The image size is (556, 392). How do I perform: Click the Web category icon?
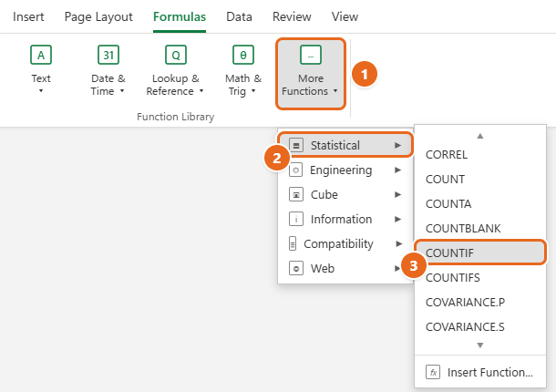point(296,268)
